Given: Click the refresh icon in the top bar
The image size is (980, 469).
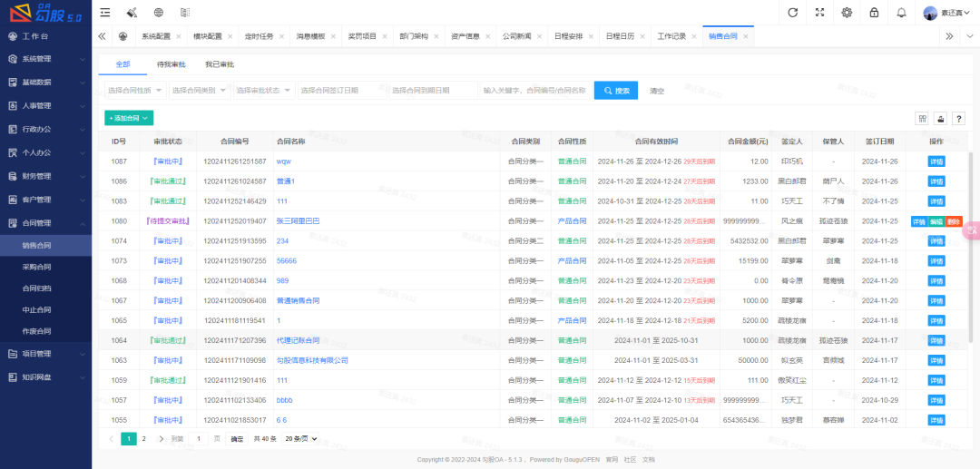Looking at the screenshot, I should (793, 13).
